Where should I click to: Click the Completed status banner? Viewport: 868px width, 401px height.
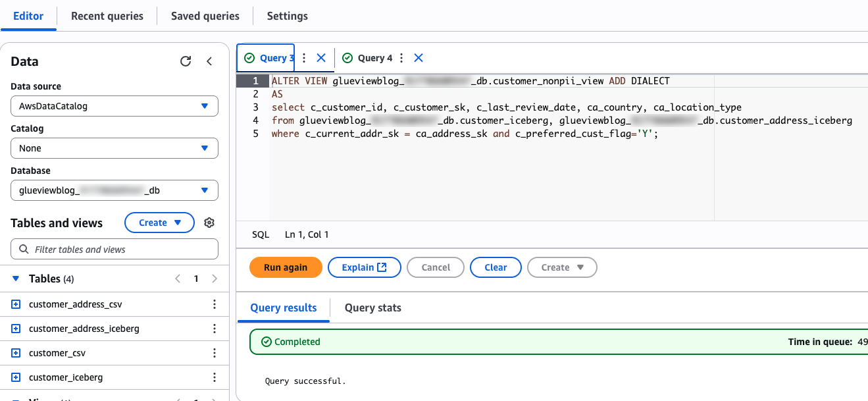pos(559,342)
